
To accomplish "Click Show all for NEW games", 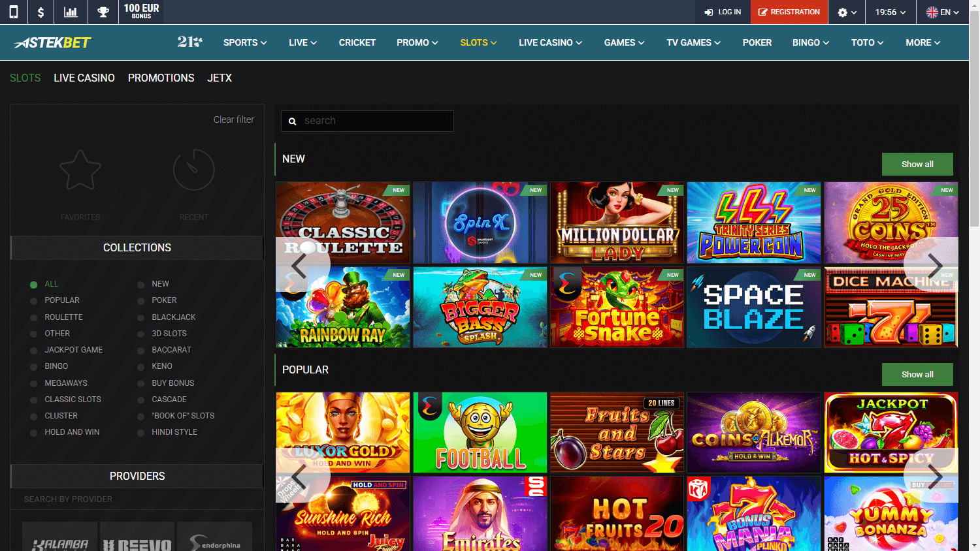I will [x=917, y=165].
